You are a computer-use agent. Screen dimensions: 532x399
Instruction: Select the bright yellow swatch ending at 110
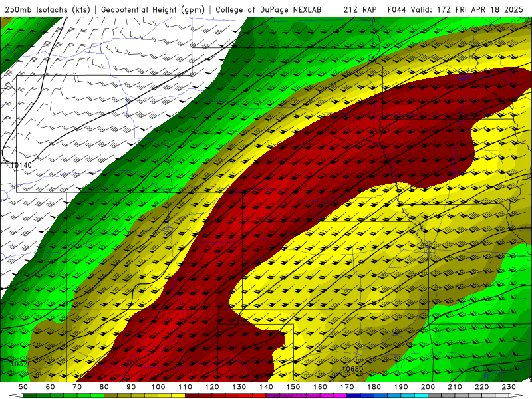(178, 396)
